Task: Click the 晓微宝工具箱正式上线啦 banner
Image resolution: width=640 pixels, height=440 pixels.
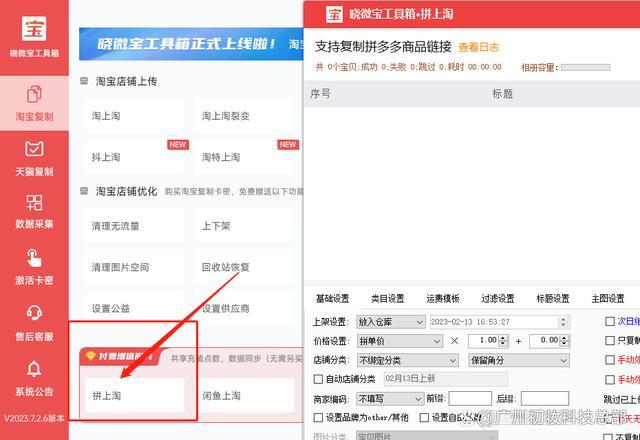Action: [x=191, y=44]
